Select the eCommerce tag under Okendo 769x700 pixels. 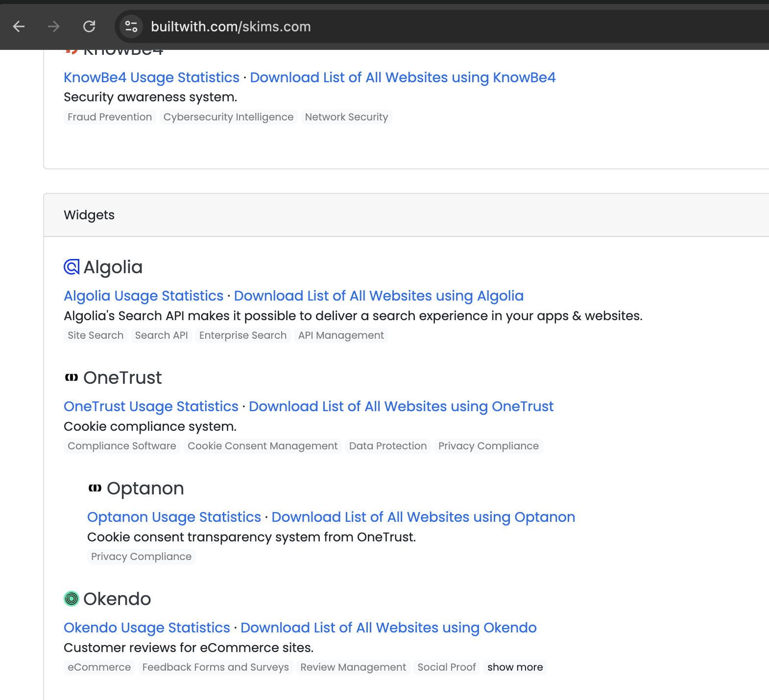pos(99,667)
